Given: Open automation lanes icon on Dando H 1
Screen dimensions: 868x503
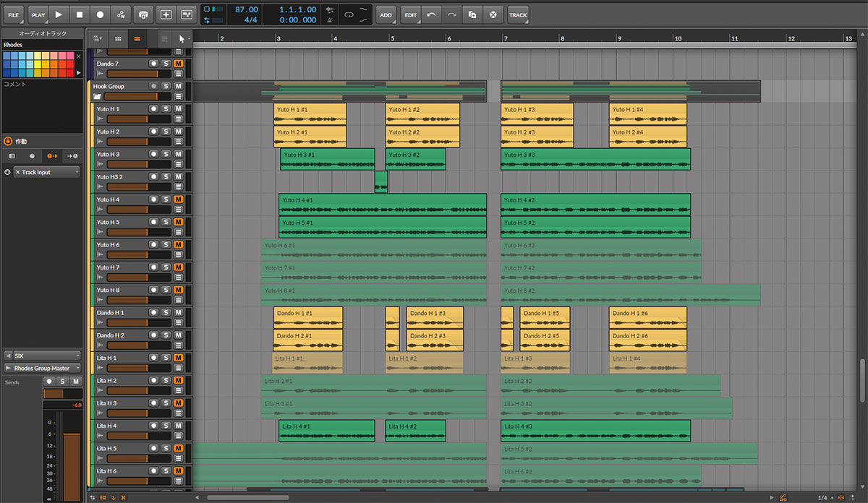Looking at the screenshot, I should (179, 322).
